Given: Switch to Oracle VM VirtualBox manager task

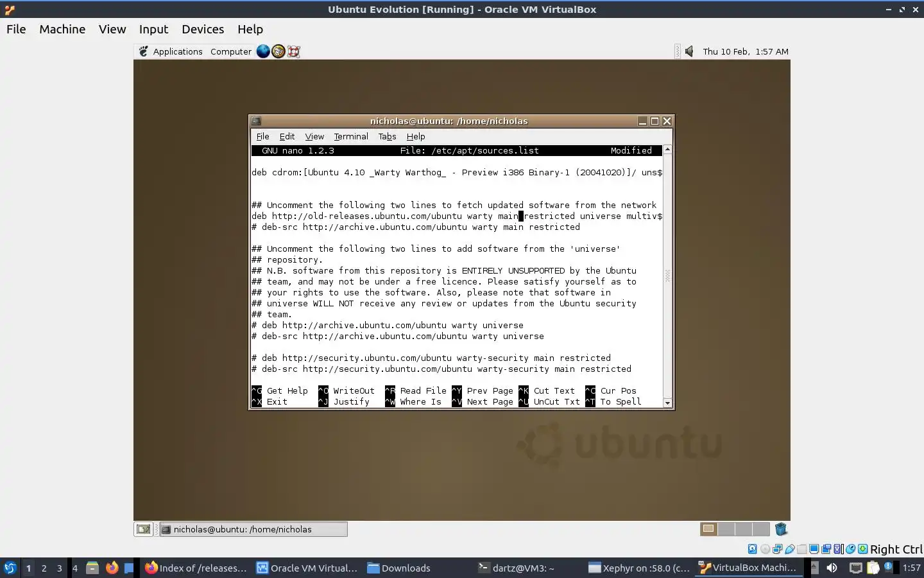Looking at the screenshot, I should pos(307,568).
